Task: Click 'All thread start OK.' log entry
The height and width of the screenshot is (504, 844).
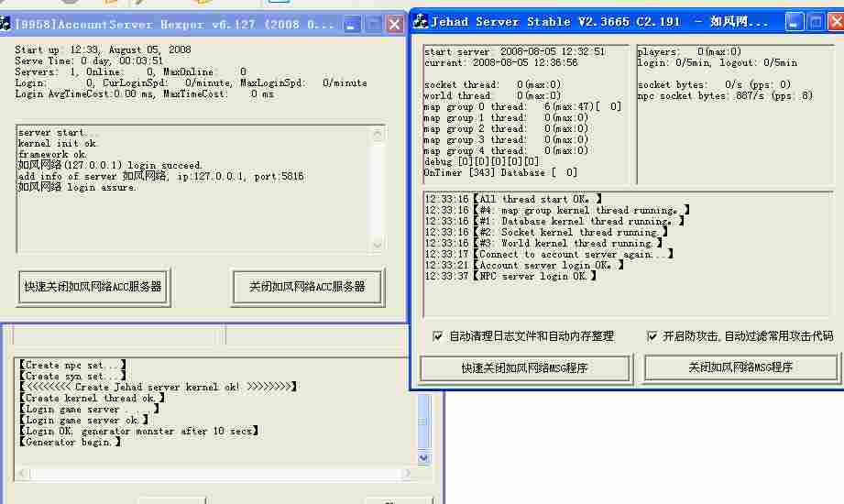Action: pos(513,199)
